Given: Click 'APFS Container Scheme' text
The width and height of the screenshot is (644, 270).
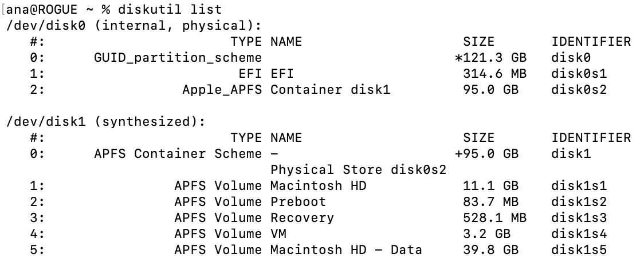Looking at the screenshot, I should click(x=178, y=154).
